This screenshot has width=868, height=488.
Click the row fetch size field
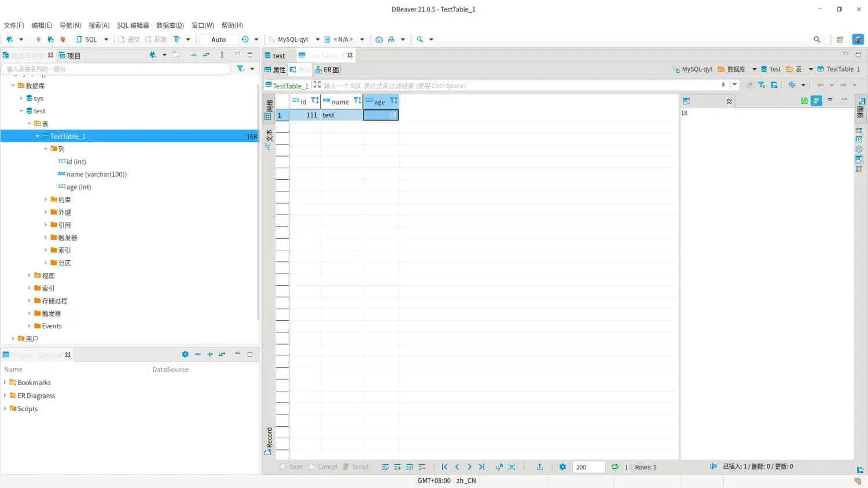point(588,467)
